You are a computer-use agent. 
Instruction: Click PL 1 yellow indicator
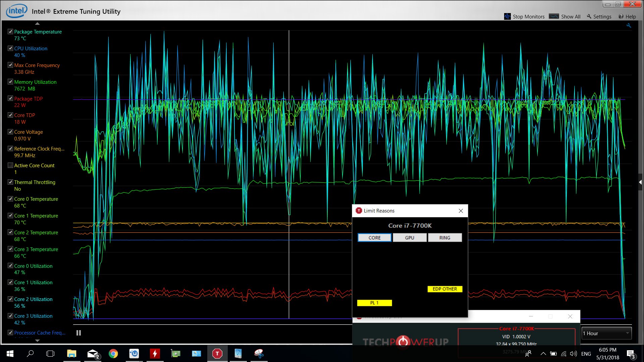click(374, 303)
